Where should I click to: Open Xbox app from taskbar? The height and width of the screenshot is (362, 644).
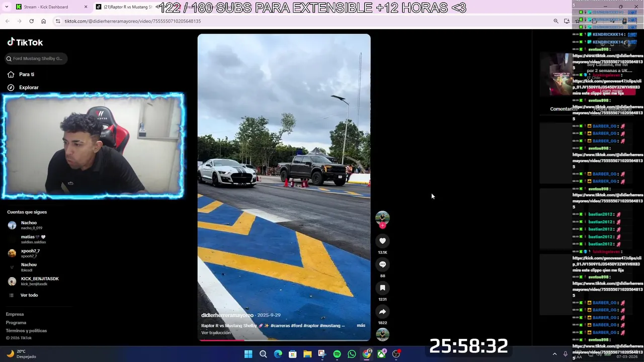[x=382, y=354]
